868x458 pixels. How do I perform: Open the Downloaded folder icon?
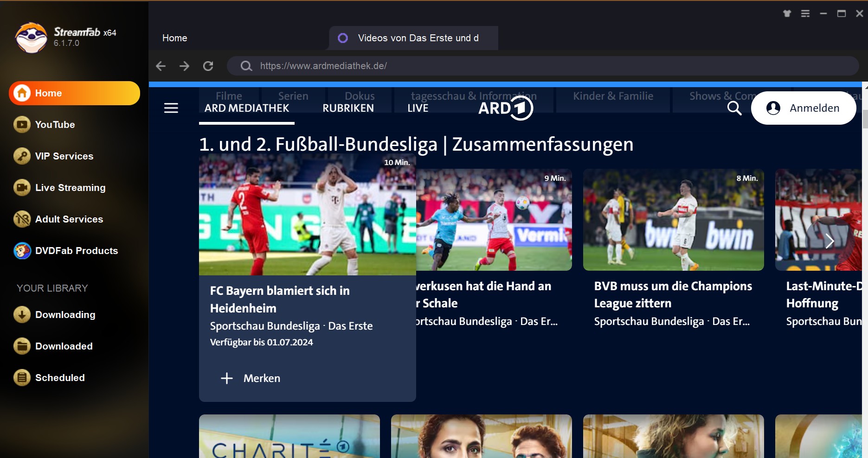tap(22, 346)
